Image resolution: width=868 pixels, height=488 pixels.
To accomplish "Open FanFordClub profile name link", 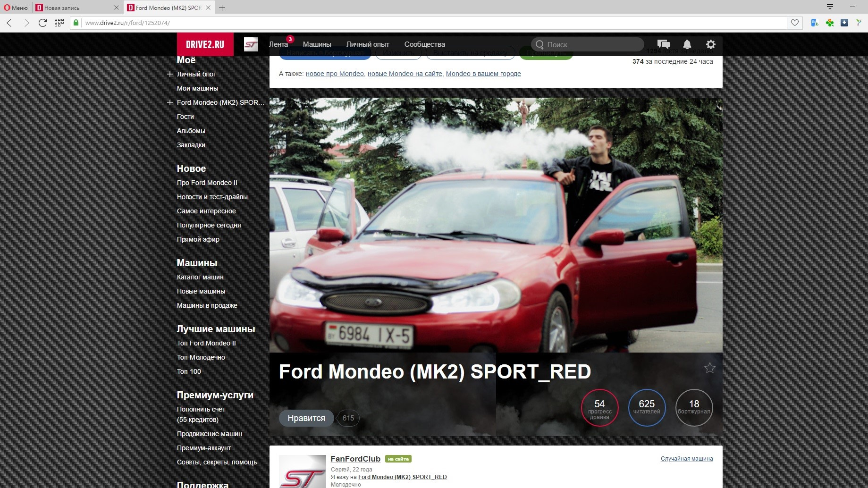I will point(355,459).
